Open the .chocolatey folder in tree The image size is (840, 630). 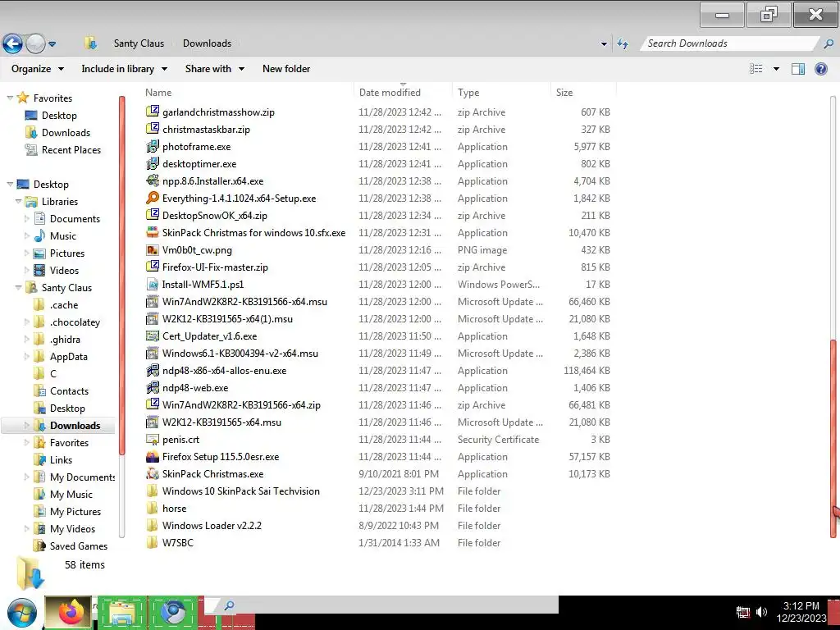pos(75,322)
